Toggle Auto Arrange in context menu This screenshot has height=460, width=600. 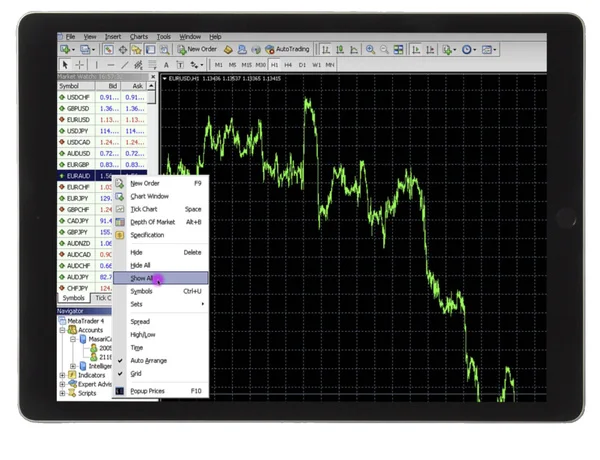pos(161,360)
